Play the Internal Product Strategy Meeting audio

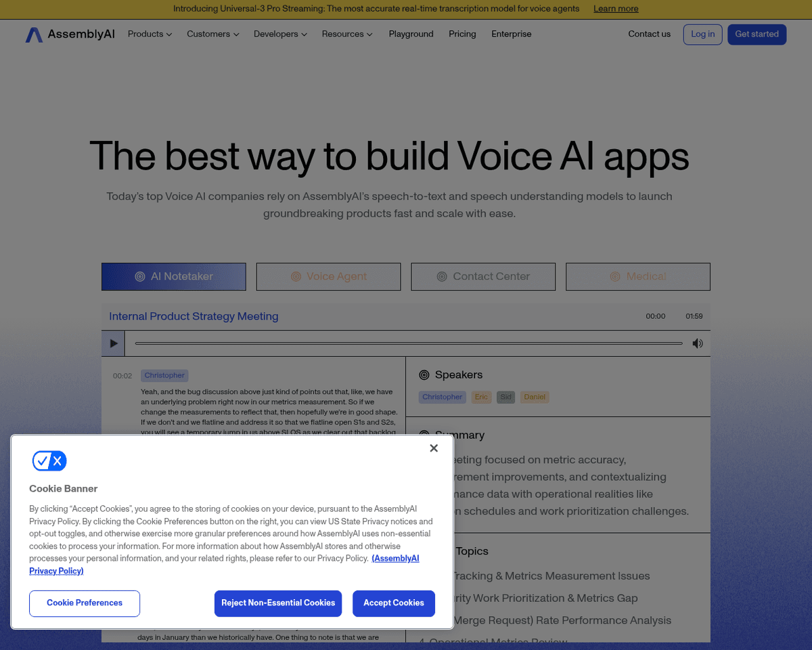tap(113, 343)
